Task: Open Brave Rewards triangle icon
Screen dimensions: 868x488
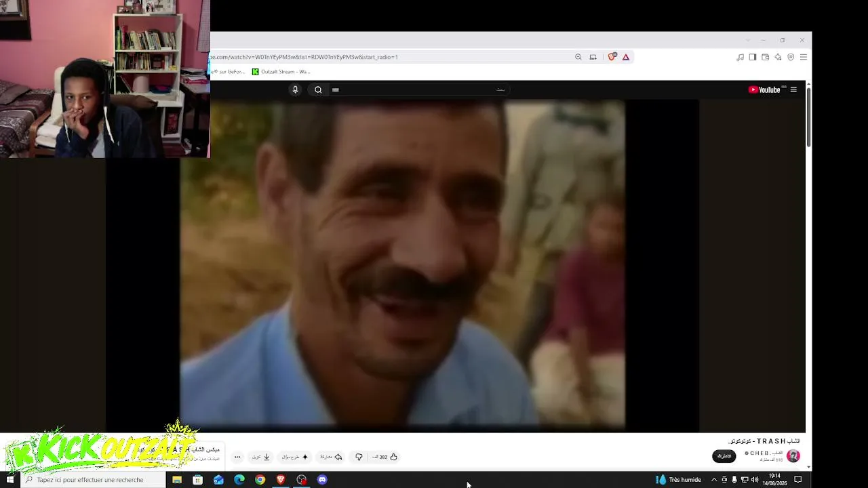Action: [x=626, y=57]
